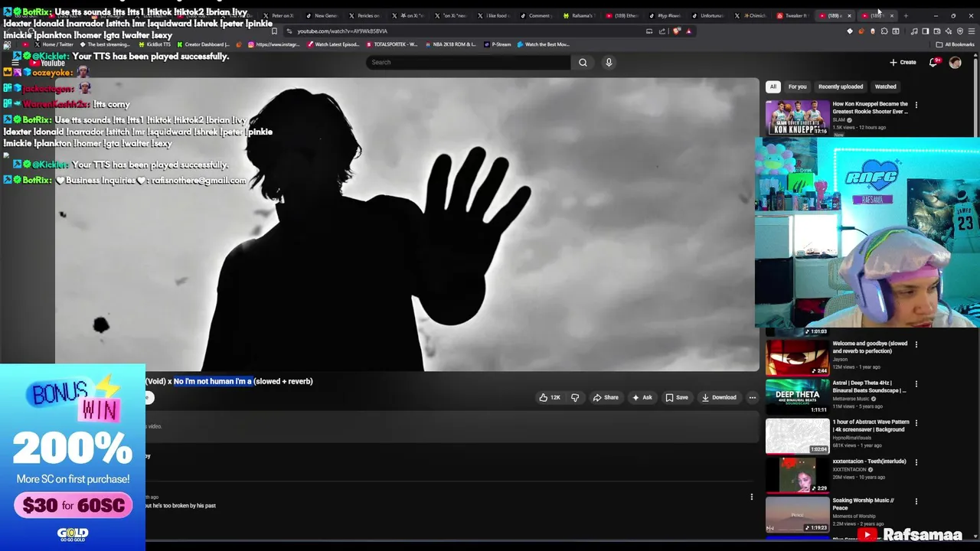Open options for Soaking Worship Music video
The image size is (980, 551).
[916, 501]
